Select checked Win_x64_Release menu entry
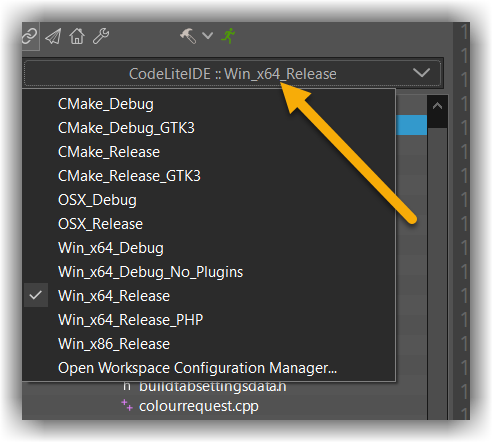Screen dimensions: 493x443 click(209, 296)
